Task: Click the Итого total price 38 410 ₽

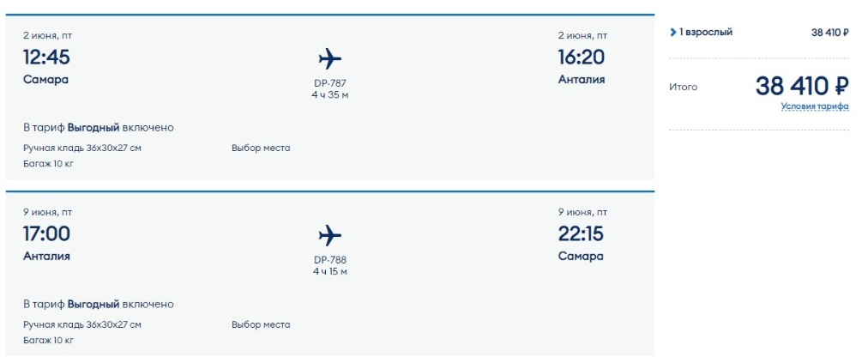Action: pyautogui.click(x=802, y=86)
